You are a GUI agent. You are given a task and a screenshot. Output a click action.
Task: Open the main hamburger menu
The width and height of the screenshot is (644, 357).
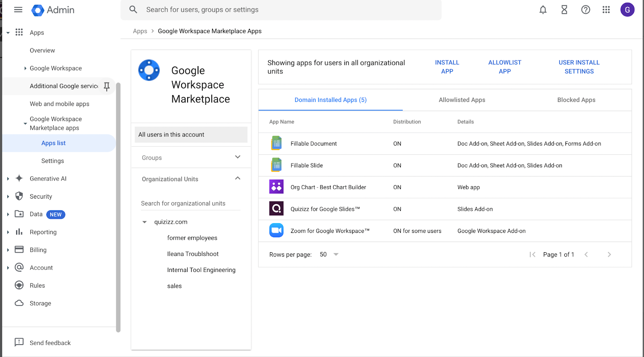coord(18,10)
